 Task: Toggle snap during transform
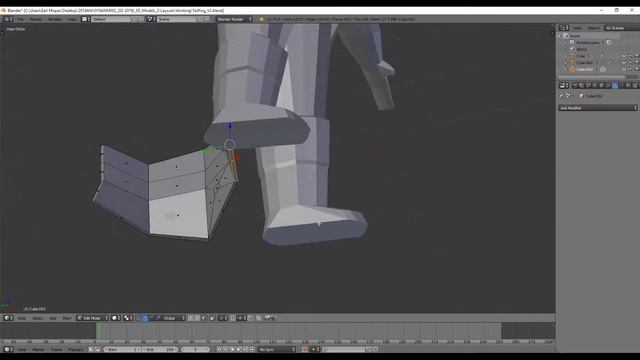pos(233,318)
